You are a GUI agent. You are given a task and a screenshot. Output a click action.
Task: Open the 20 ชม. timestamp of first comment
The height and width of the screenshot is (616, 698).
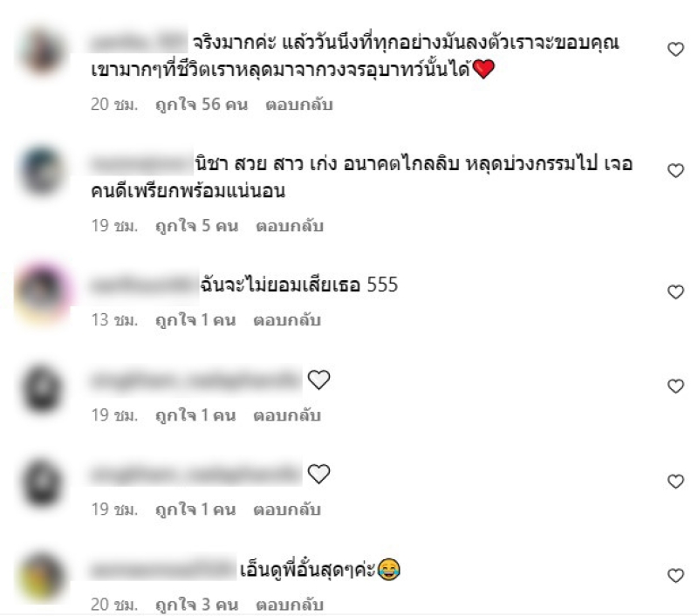114,105
